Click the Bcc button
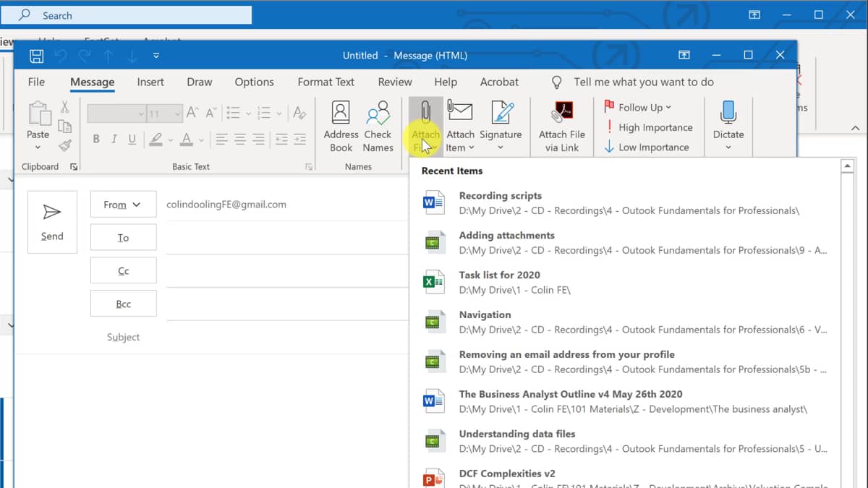Image resolution: width=868 pixels, height=488 pixels. 123,304
